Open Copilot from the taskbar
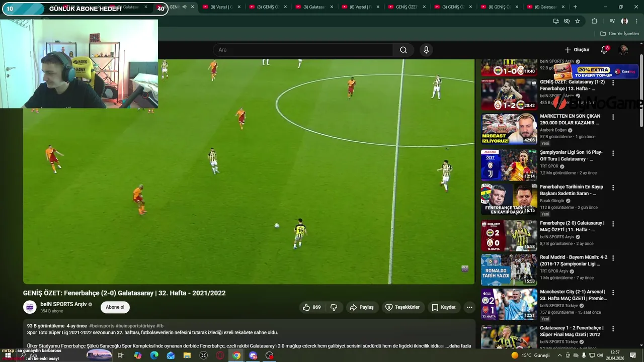 (x=138, y=355)
